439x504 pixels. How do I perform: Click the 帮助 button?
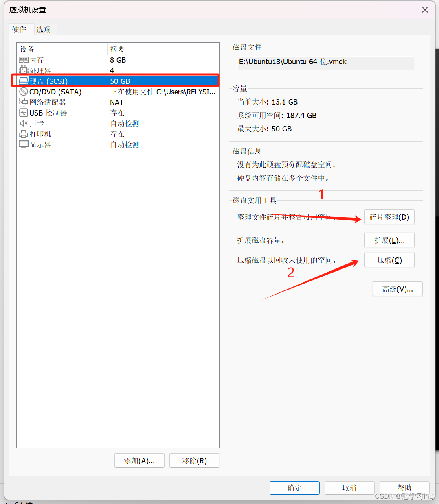click(x=404, y=488)
